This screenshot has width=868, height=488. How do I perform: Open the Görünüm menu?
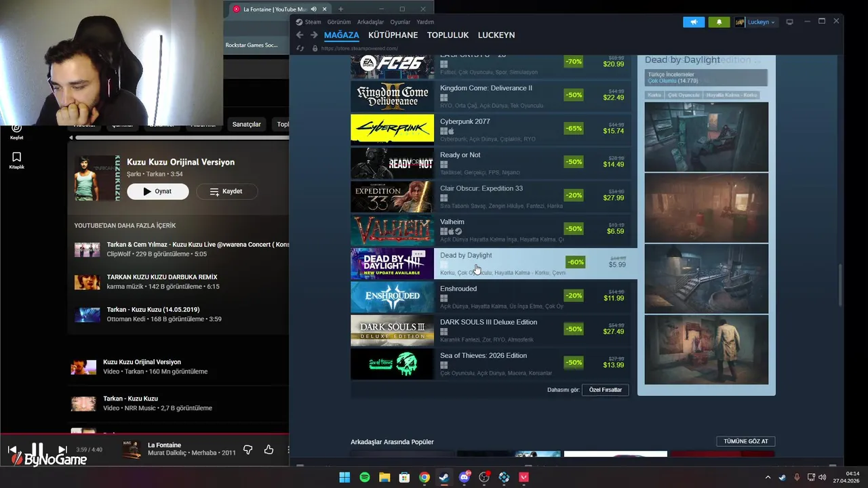339,22
